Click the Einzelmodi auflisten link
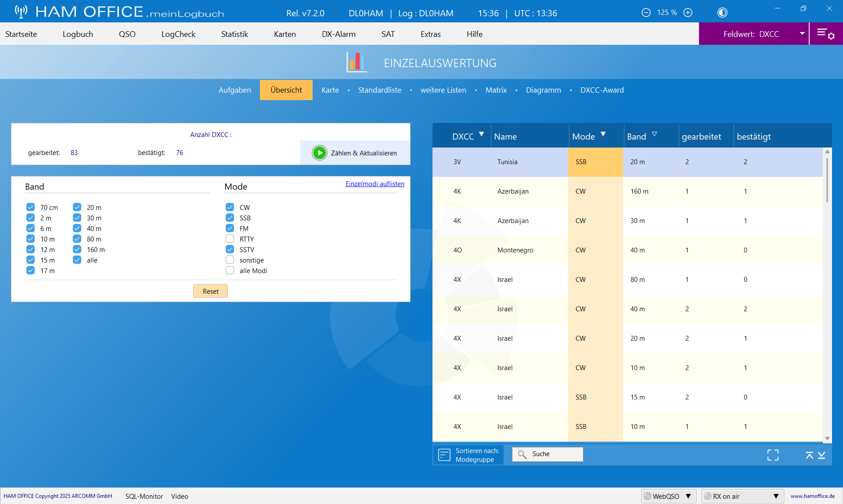This screenshot has width=843, height=504. point(375,184)
